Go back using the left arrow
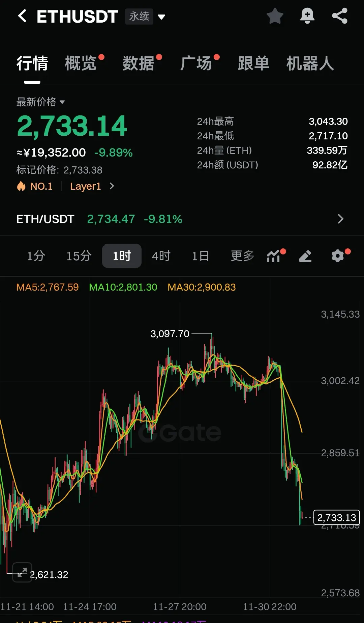The height and width of the screenshot is (623, 364). click(22, 16)
